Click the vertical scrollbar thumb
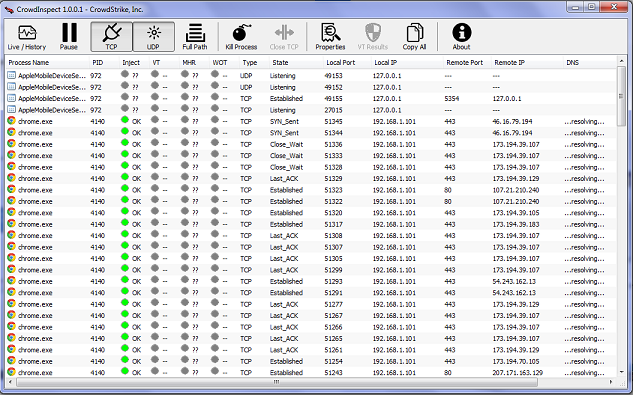Viewport: 633px width, 395px height. pyautogui.click(x=622, y=96)
